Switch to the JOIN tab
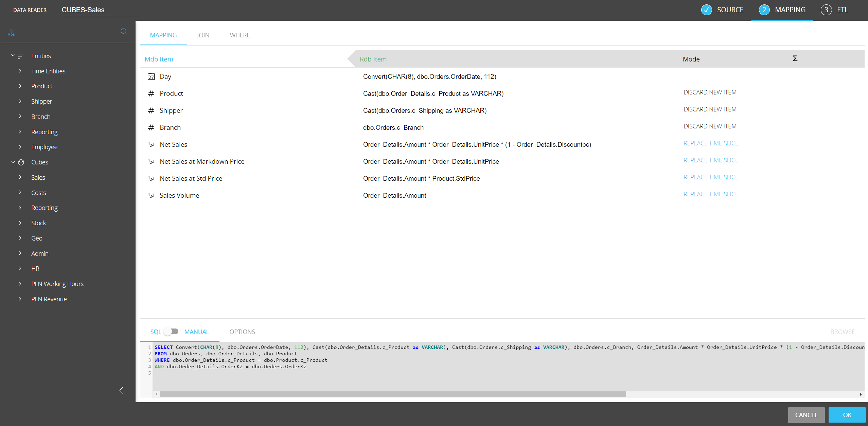Image resolution: width=868 pixels, height=426 pixels. [x=203, y=35]
